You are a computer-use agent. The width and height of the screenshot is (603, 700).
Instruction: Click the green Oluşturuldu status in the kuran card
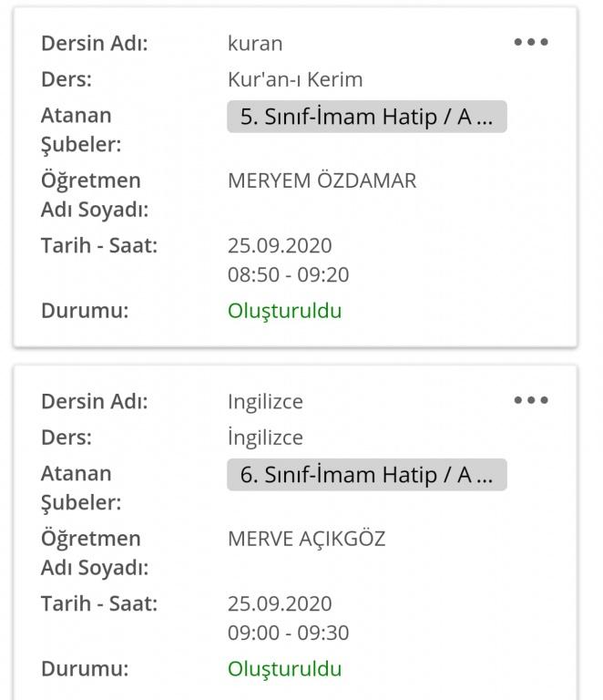[x=284, y=311]
